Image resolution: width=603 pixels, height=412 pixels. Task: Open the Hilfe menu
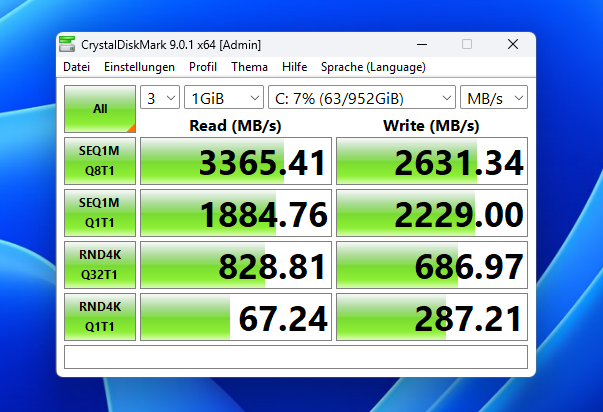coord(294,67)
